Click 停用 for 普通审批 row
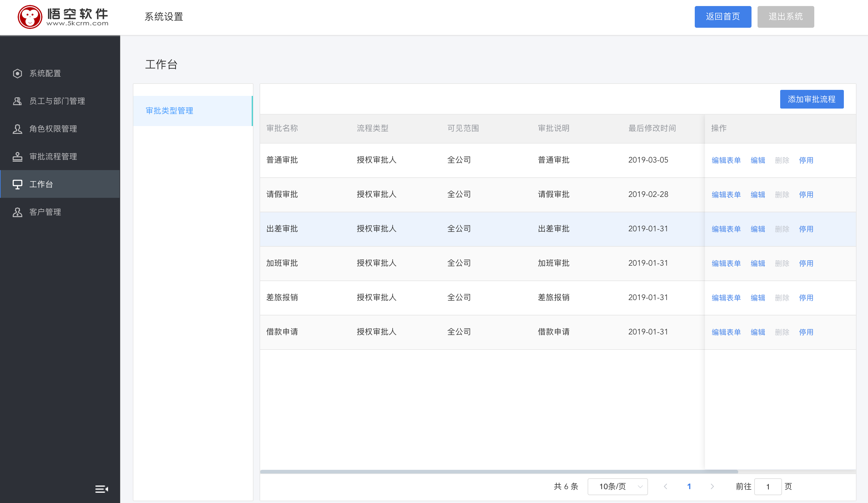 [x=806, y=160]
